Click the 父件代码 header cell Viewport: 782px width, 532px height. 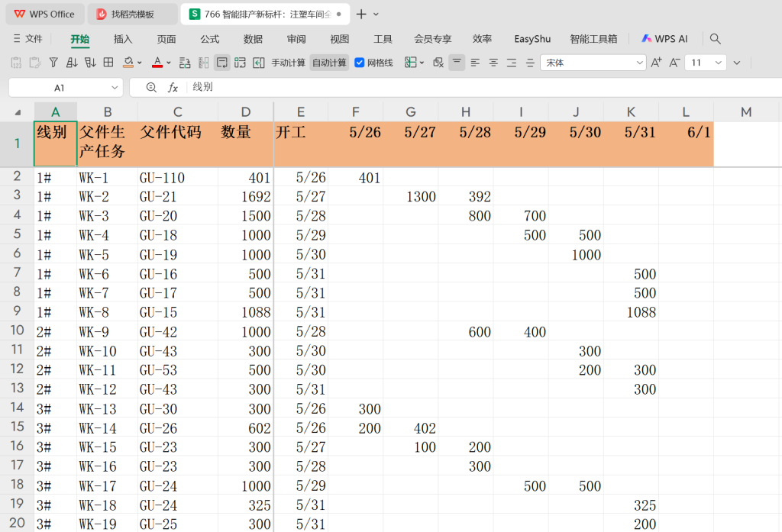pos(177,143)
